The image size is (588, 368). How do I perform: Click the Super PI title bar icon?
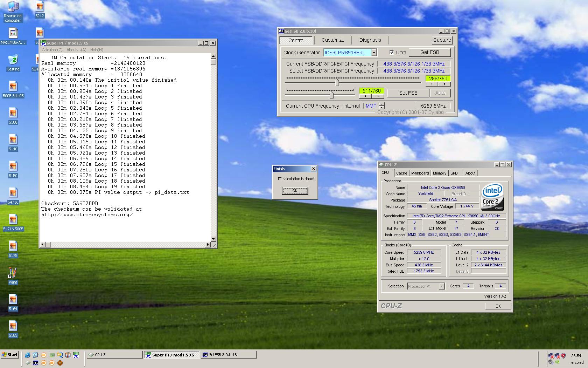pyautogui.click(x=43, y=43)
